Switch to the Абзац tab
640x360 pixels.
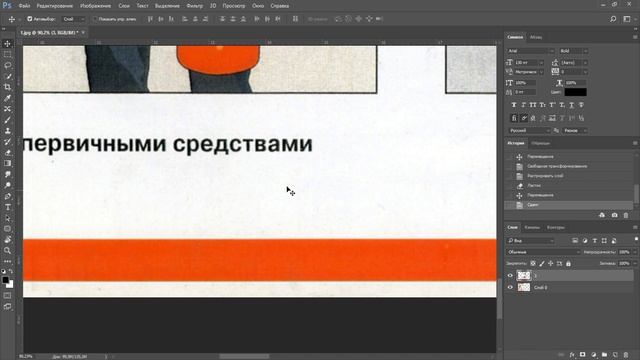pos(536,37)
